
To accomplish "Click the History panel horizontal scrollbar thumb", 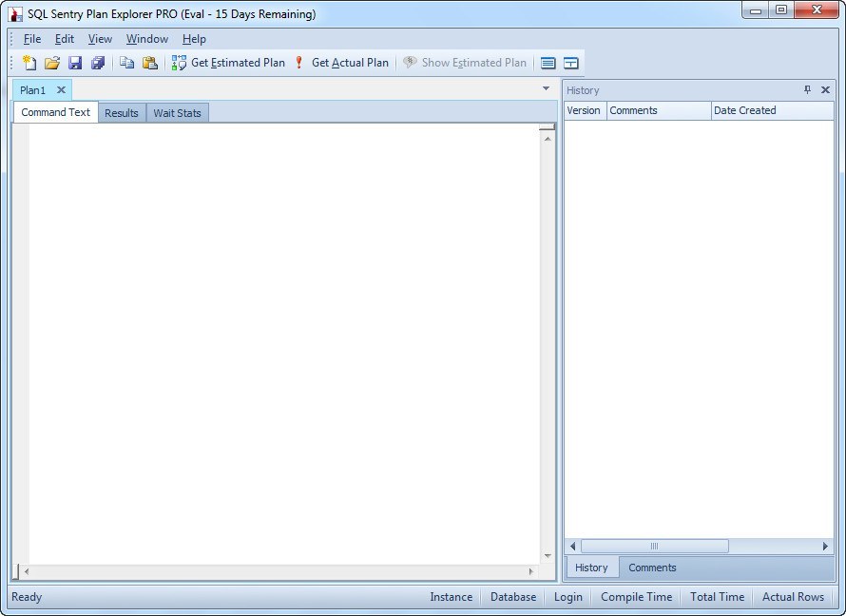I will point(655,547).
